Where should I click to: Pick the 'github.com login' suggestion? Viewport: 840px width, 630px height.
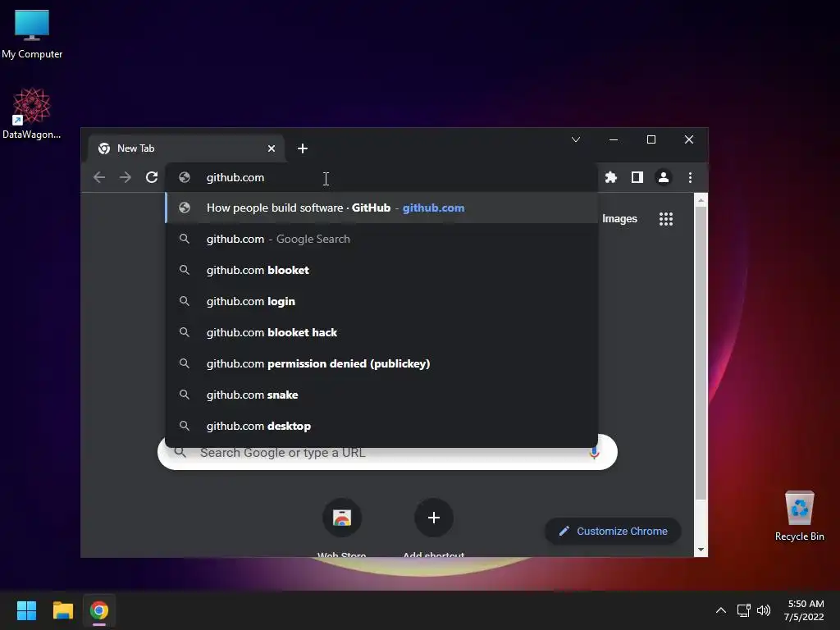pos(381,301)
